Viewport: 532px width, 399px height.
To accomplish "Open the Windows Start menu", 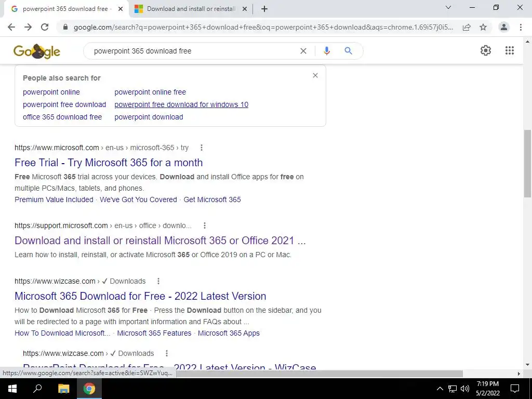I will (12, 389).
